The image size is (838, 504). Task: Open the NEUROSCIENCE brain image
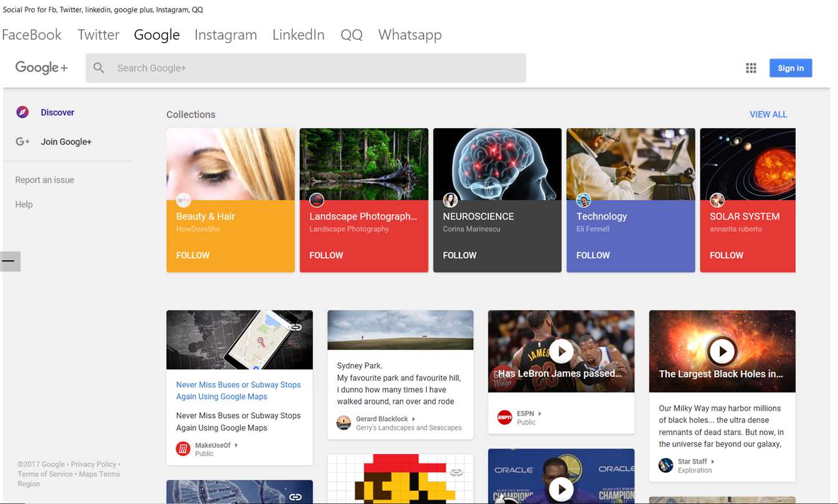point(497,164)
